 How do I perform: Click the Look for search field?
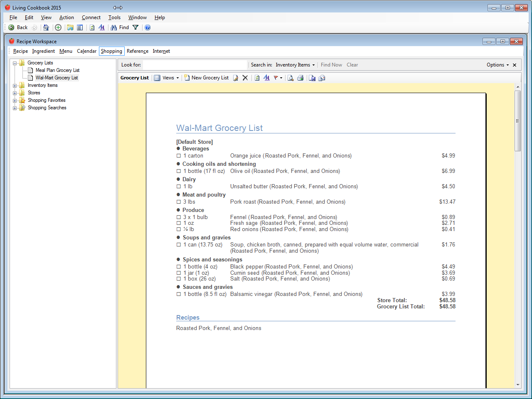pyautogui.click(x=195, y=65)
